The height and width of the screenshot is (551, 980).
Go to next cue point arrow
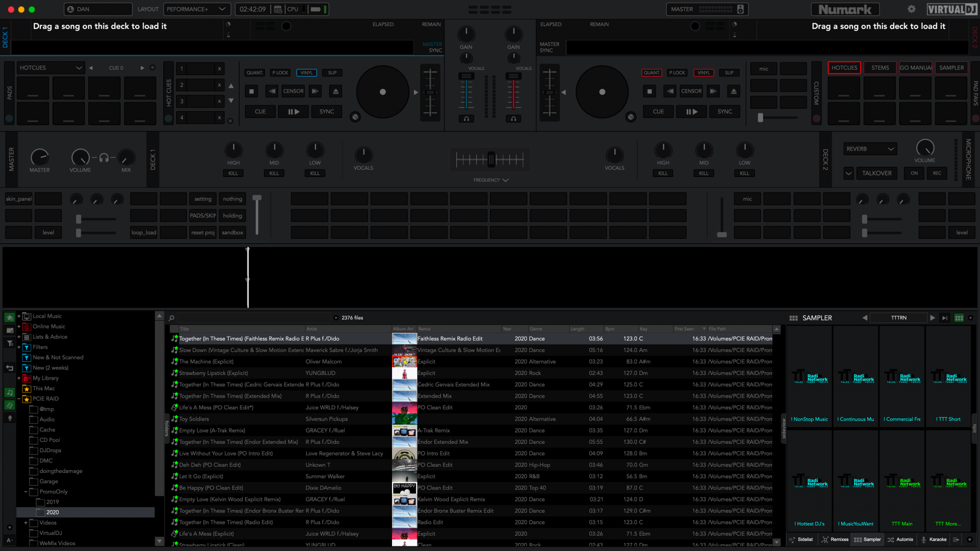click(x=142, y=68)
